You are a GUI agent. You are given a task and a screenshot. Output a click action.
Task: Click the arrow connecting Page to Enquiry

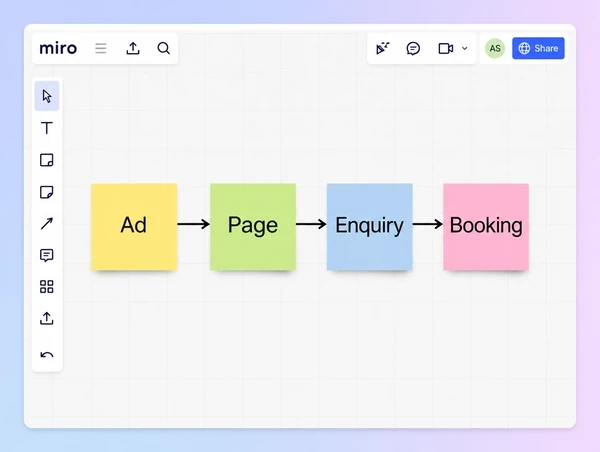coord(311,224)
